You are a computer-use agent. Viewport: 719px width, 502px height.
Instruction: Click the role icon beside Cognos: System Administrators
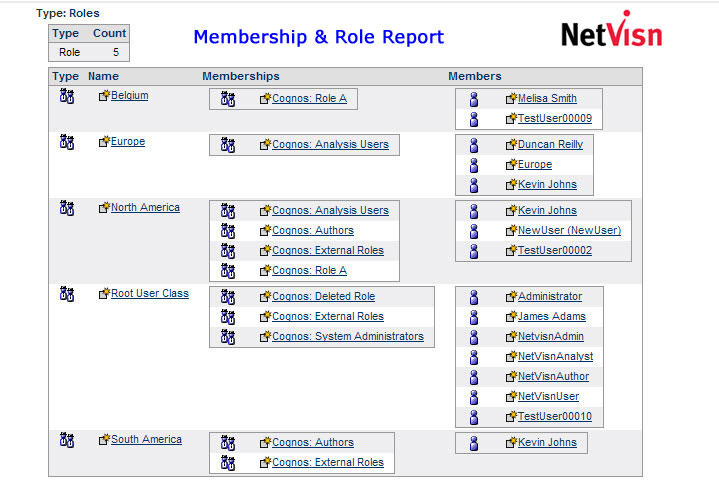(228, 337)
